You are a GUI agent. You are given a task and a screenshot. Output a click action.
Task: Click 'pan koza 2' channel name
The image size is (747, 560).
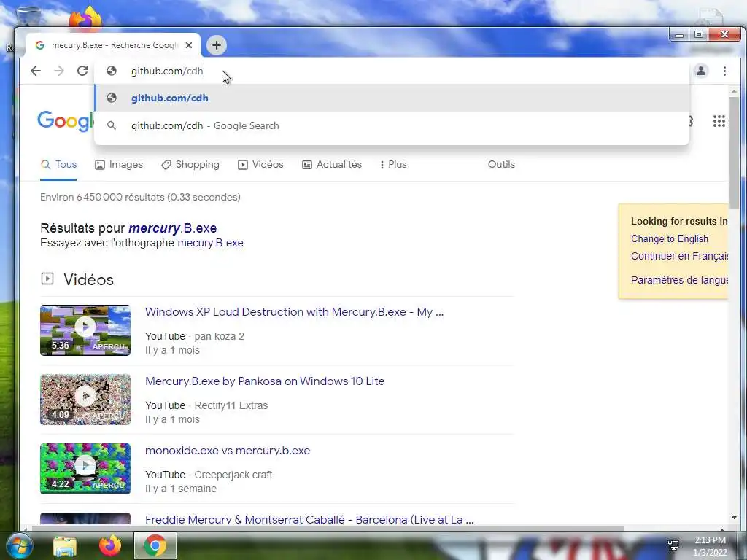(x=219, y=337)
